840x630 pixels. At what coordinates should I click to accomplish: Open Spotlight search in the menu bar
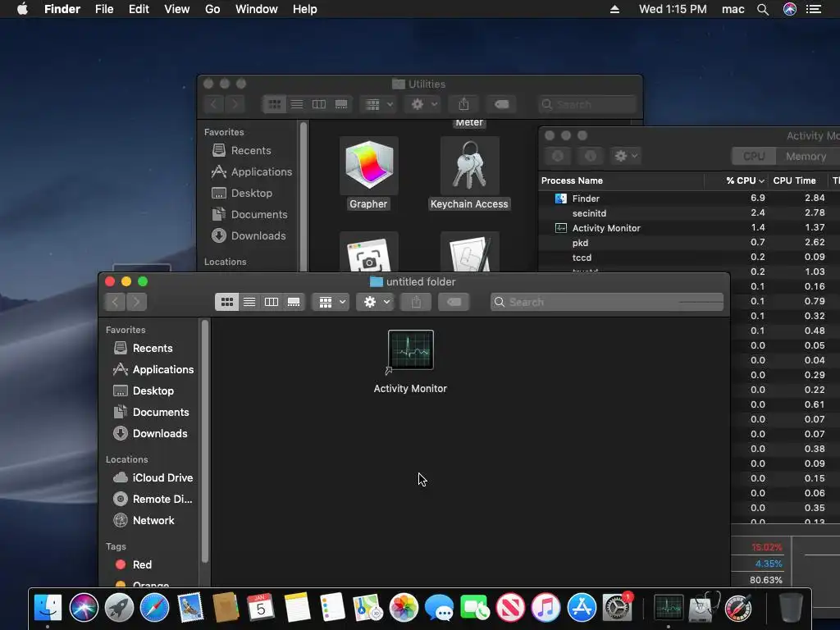[x=763, y=9]
